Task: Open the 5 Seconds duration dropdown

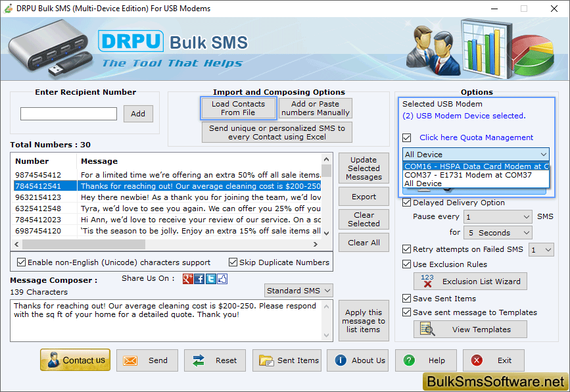Action: [526, 233]
